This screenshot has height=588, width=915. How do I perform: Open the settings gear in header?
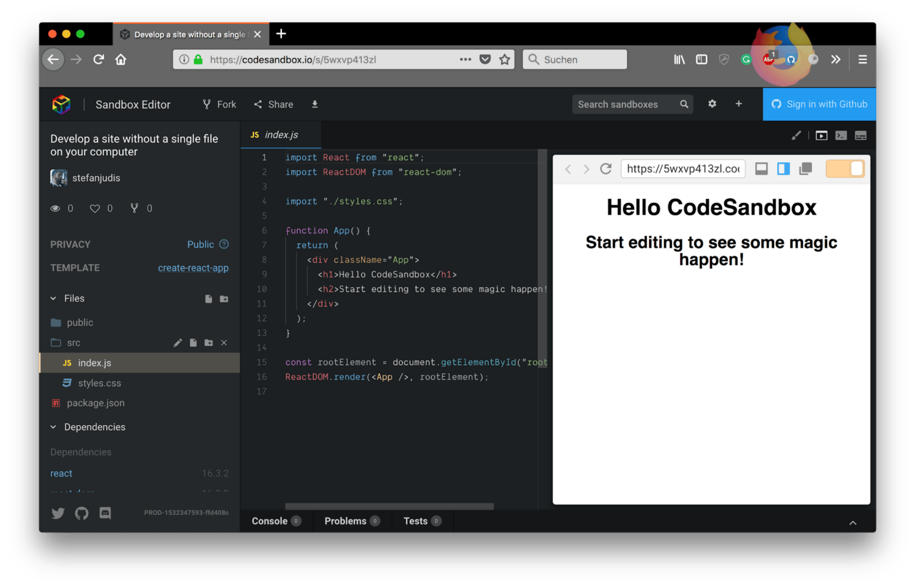click(712, 104)
